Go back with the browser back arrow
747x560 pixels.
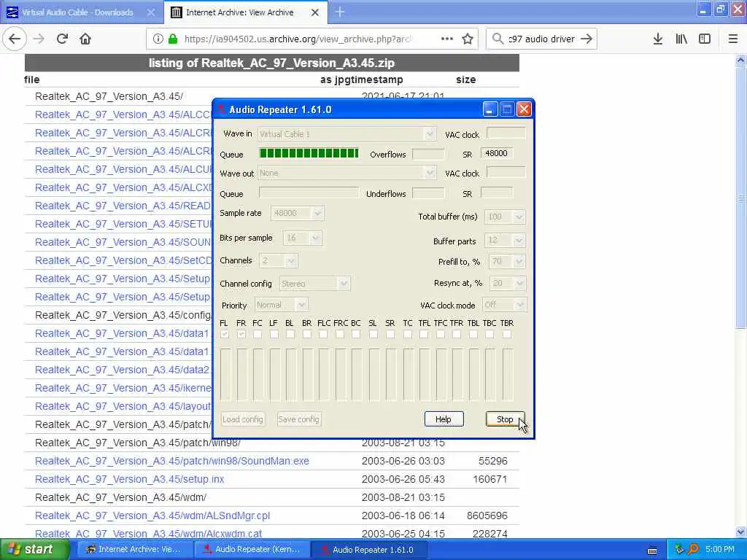15,39
